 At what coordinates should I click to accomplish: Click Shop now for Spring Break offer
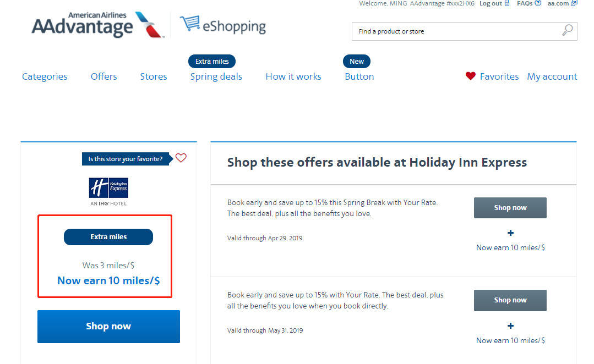[x=510, y=208]
